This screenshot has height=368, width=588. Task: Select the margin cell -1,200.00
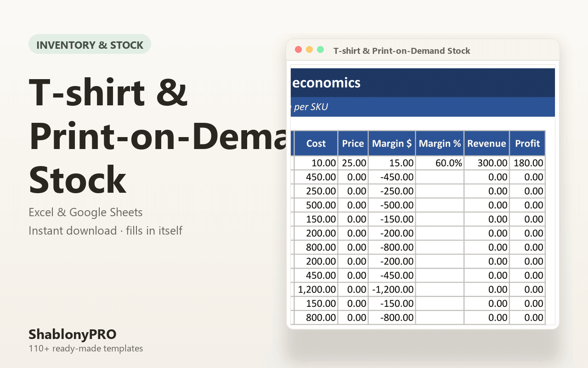(x=392, y=289)
